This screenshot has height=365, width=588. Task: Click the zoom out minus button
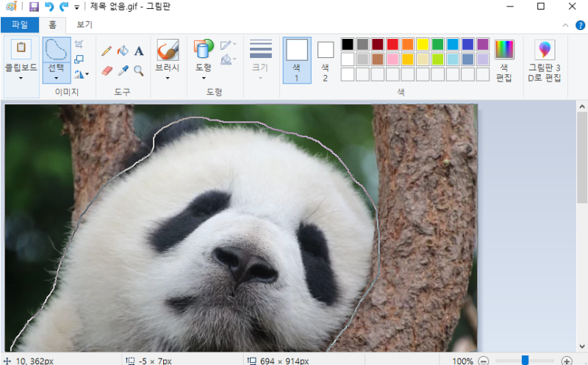tap(484, 361)
